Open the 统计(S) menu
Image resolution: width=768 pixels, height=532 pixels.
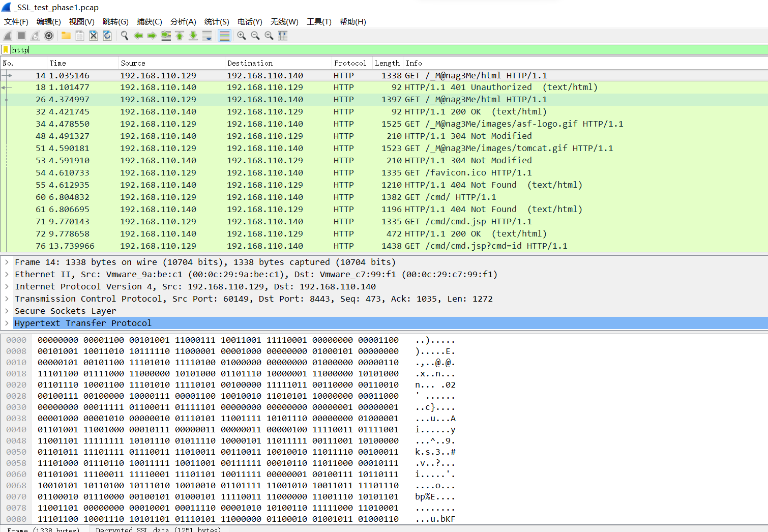click(x=217, y=22)
